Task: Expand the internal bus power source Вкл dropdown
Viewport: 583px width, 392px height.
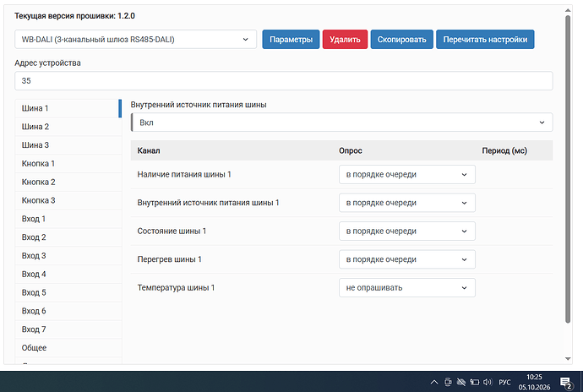Action: pos(341,122)
